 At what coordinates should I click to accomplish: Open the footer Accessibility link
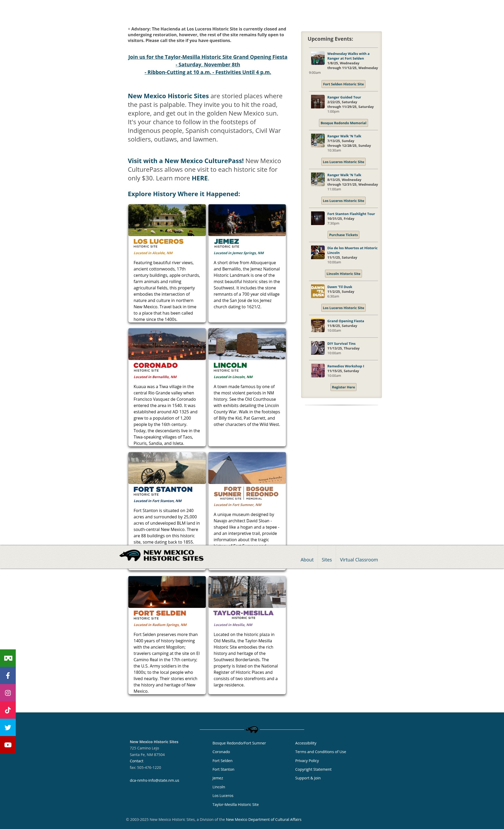pyautogui.click(x=306, y=743)
